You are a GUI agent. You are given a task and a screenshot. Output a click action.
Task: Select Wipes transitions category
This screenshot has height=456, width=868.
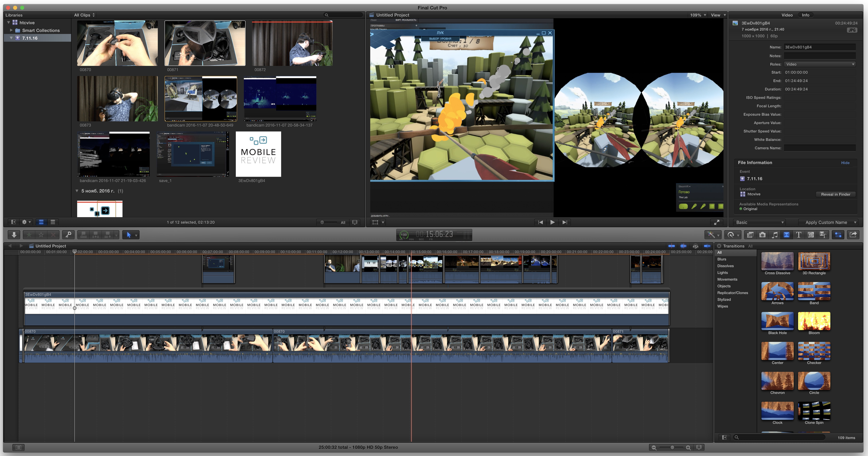pyautogui.click(x=722, y=306)
